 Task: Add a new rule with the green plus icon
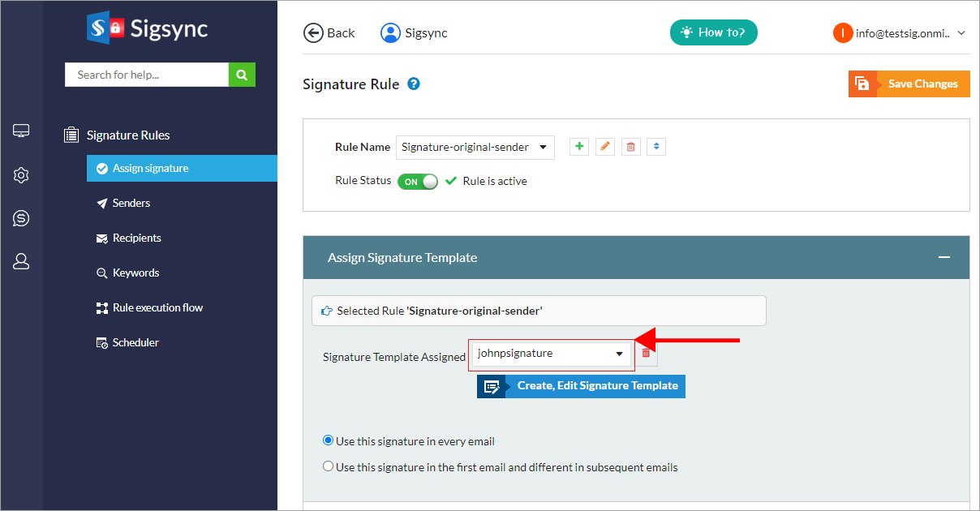pos(579,147)
